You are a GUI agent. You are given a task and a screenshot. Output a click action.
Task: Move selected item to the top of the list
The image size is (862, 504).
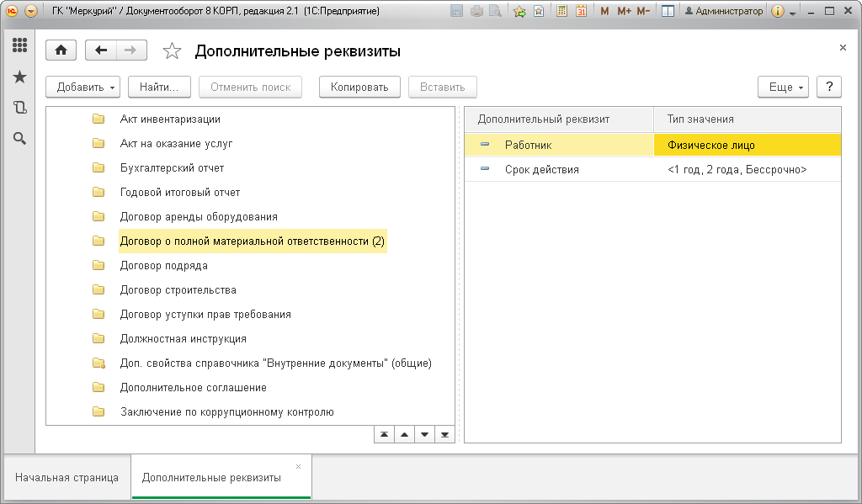[x=384, y=435]
